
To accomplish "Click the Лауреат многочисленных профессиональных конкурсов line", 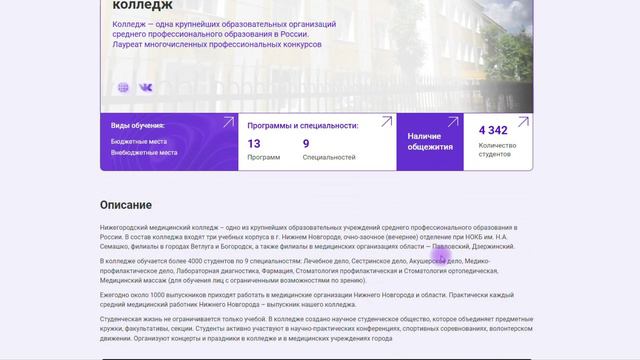I will 217,44.
